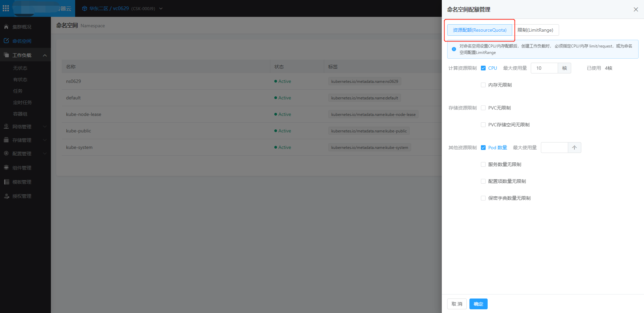The width and height of the screenshot is (644, 313).
Task: Select 无状态 workload item
Action: coord(20,68)
